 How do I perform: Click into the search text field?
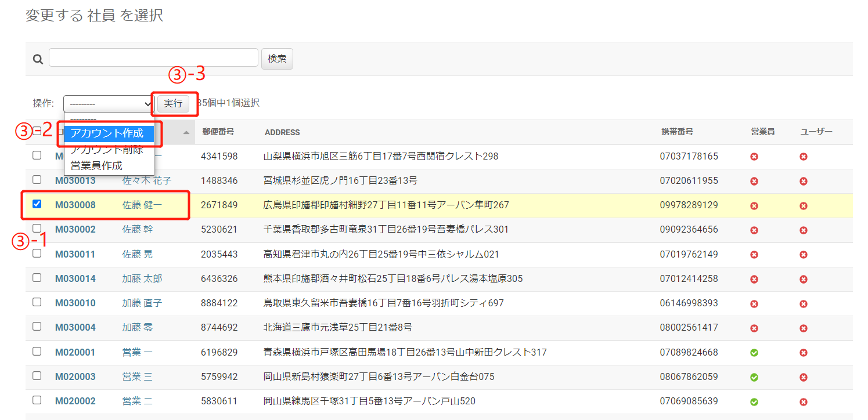[x=153, y=58]
